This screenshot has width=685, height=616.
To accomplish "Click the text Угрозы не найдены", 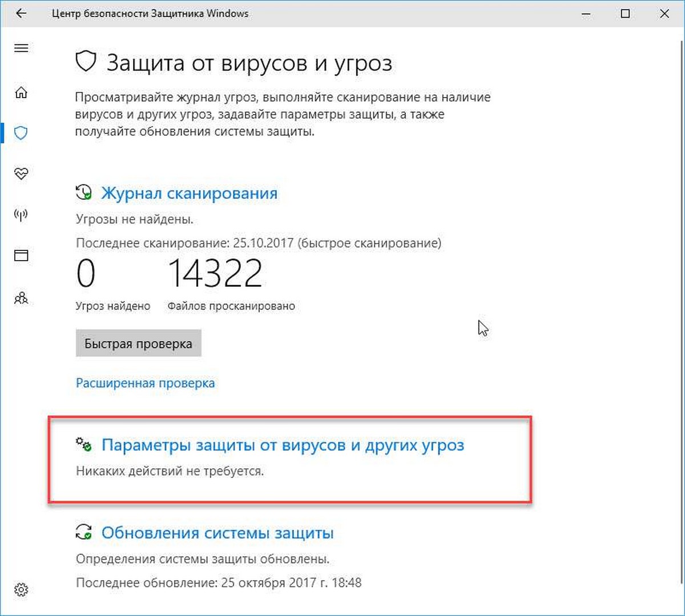I will 135,219.
